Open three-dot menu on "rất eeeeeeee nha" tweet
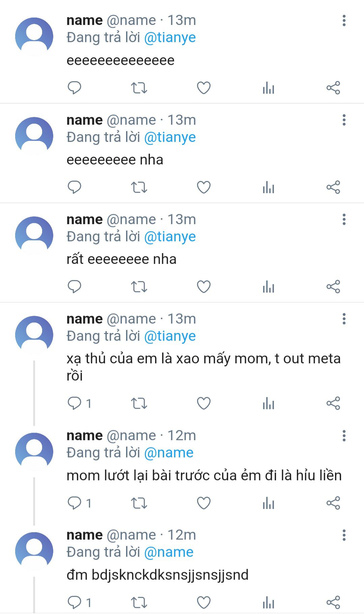 344,219
